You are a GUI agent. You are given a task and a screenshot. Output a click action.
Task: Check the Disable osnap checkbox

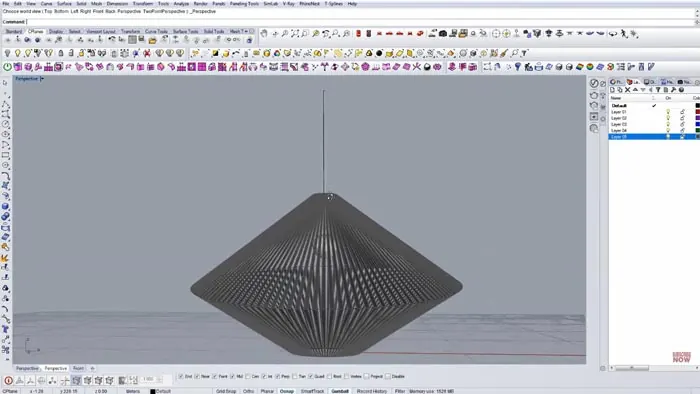[388, 377]
